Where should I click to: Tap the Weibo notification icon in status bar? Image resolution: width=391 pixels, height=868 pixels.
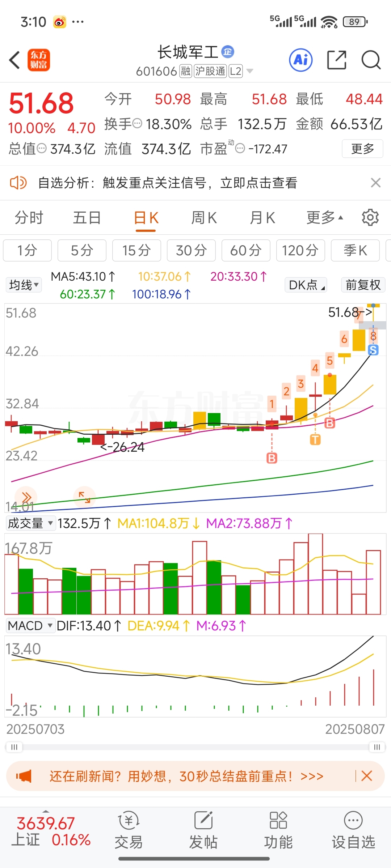point(60,22)
